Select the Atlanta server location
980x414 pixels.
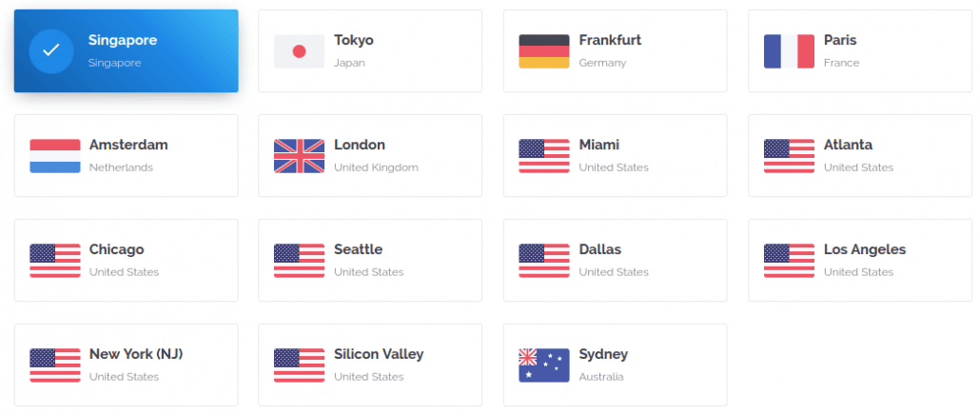tap(862, 156)
